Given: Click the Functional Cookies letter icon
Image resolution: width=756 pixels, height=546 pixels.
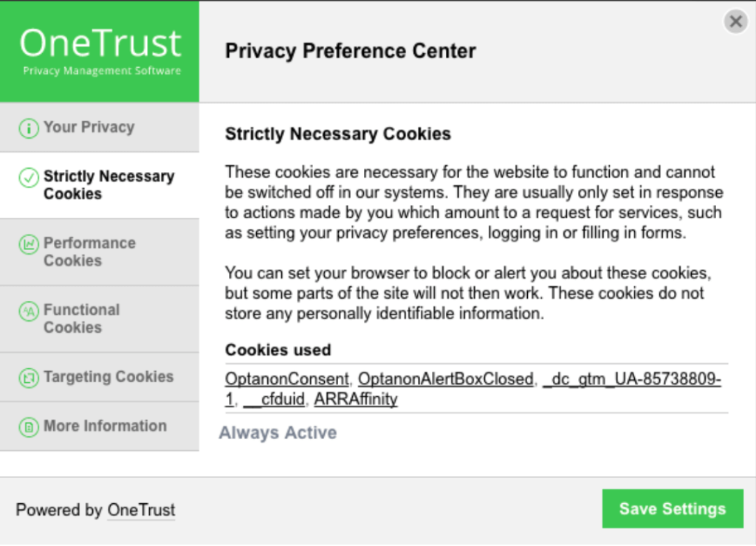Looking at the screenshot, I should (x=29, y=311).
